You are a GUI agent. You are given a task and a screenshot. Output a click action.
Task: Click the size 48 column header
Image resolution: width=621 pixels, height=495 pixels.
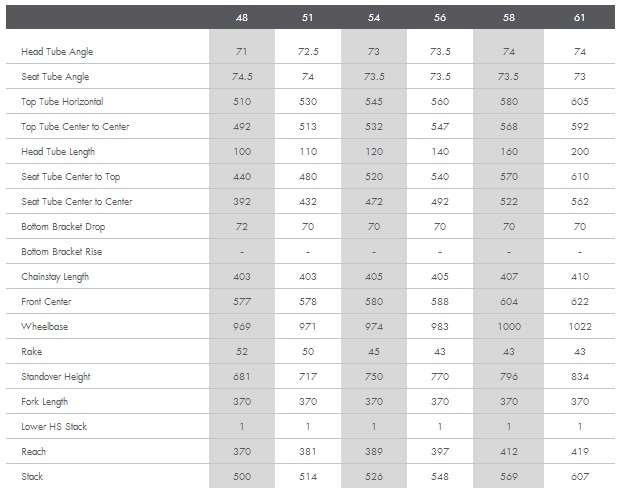pos(242,17)
